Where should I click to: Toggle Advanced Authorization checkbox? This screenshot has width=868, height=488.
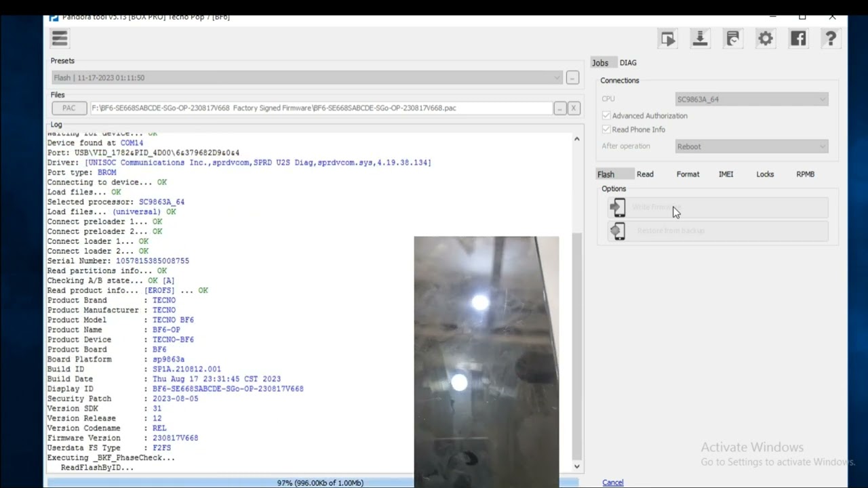[606, 116]
